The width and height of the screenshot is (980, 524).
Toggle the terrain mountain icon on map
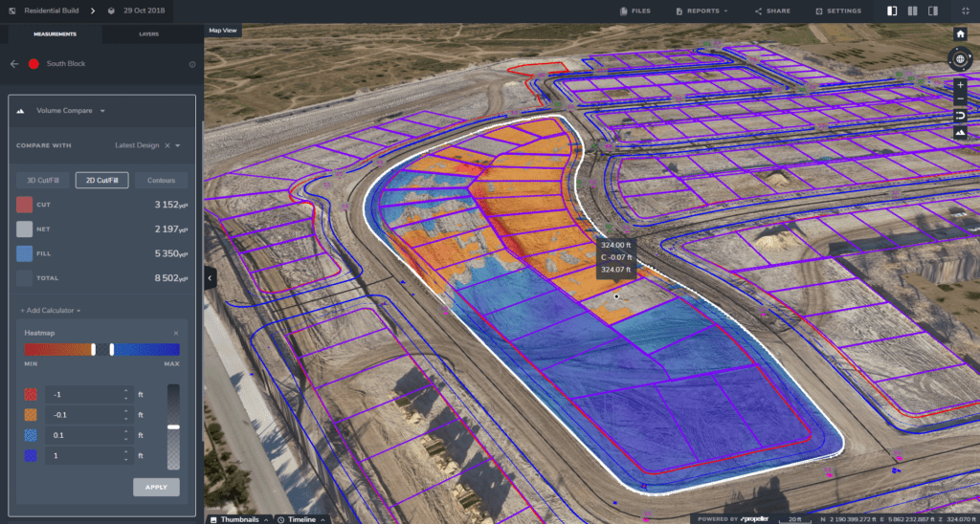960,132
